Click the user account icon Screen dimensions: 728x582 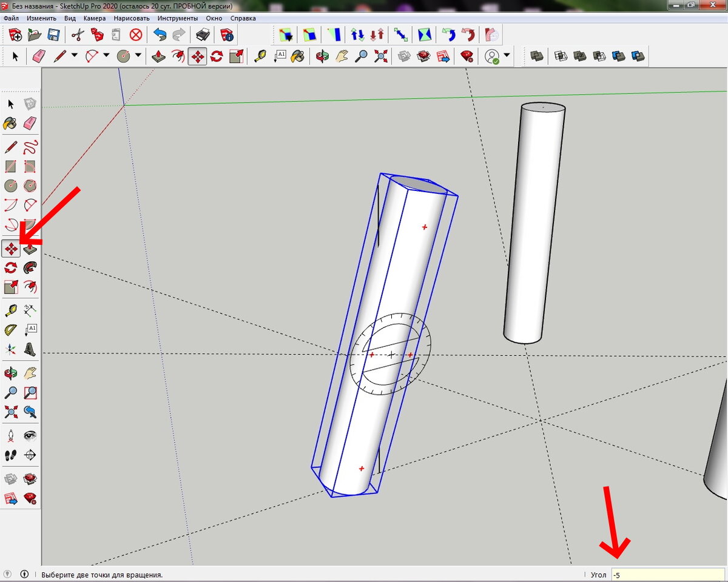[491, 56]
